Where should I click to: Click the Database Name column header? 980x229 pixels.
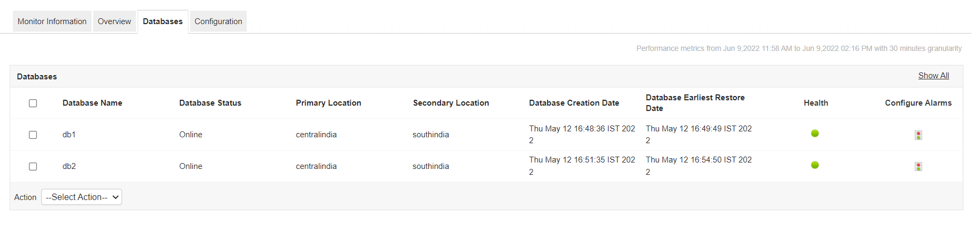92,103
